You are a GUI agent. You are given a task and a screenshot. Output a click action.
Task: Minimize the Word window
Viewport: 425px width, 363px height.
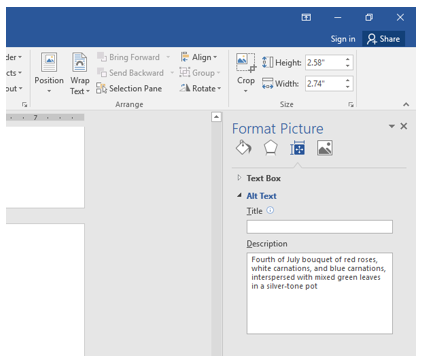tap(338, 17)
